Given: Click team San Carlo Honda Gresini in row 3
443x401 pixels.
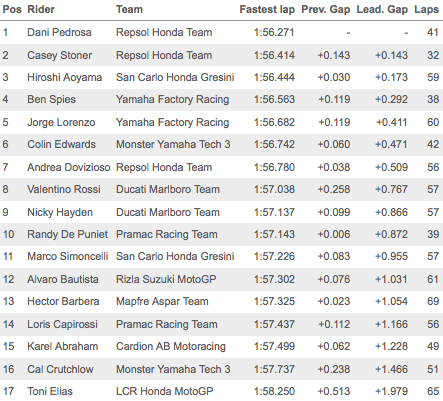Looking at the screenshot, I should pyautogui.click(x=175, y=77).
